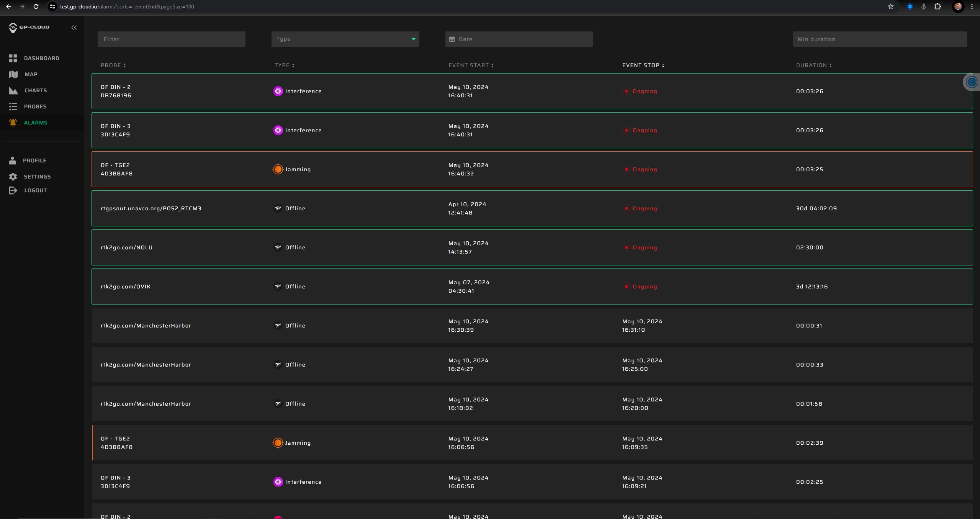Click the Settings gear icon

pos(13,177)
